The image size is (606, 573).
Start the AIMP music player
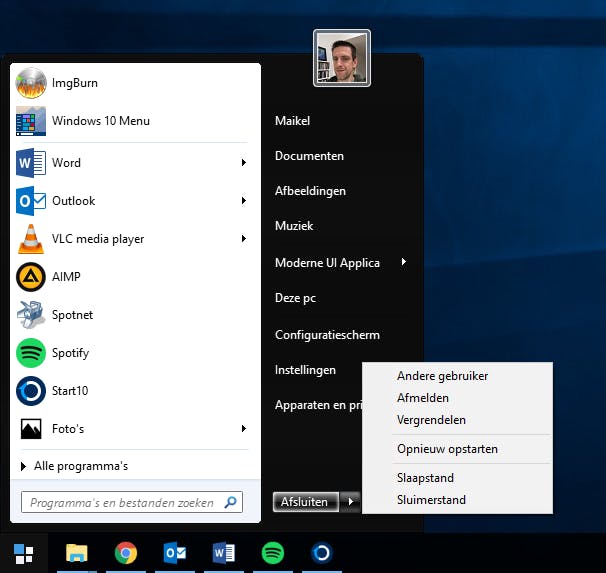coord(66,277)
